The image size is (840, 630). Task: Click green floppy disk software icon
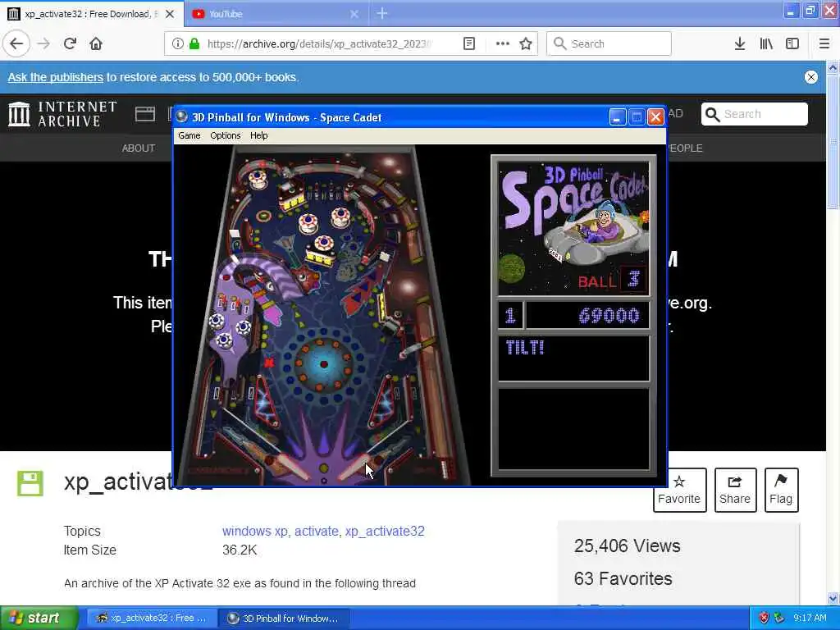point(30,483)
